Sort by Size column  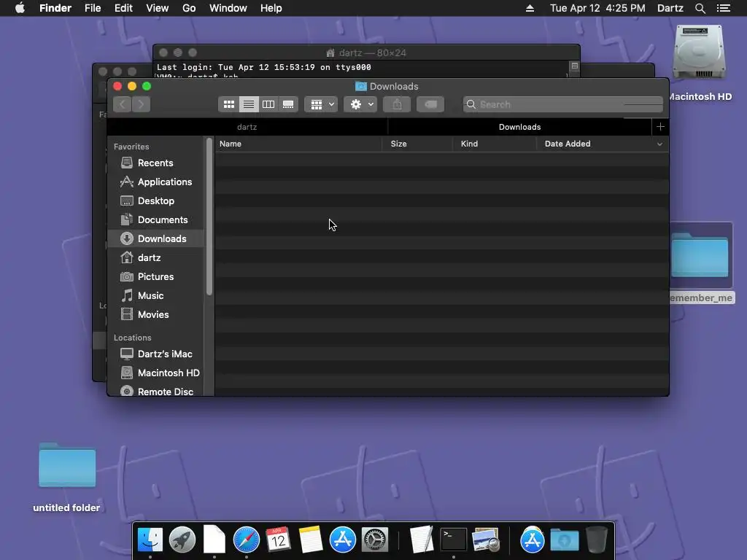[x=417, y=144]
